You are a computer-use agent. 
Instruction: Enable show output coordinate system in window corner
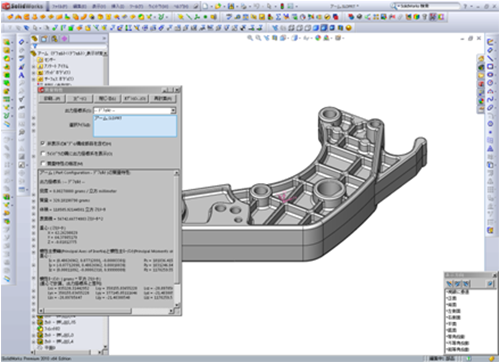click(x=43, y=153)
